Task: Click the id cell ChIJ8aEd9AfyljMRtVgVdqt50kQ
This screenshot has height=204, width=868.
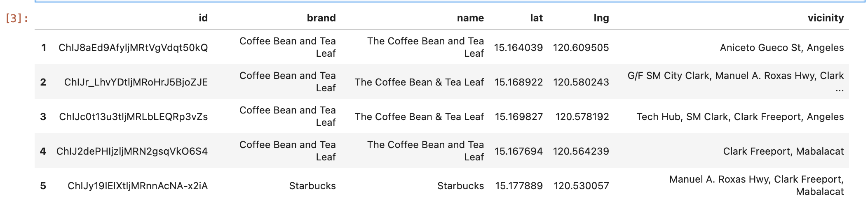Action: coord(133,48)
